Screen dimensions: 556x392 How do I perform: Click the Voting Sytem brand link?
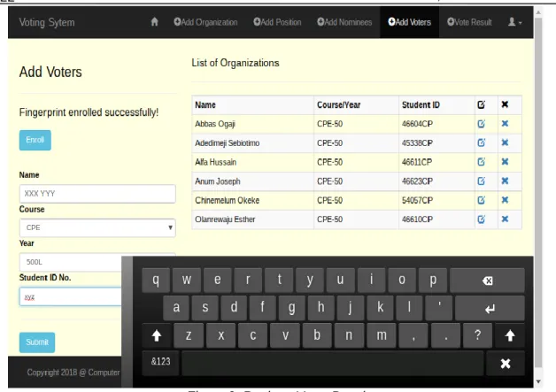pos(47,22)
